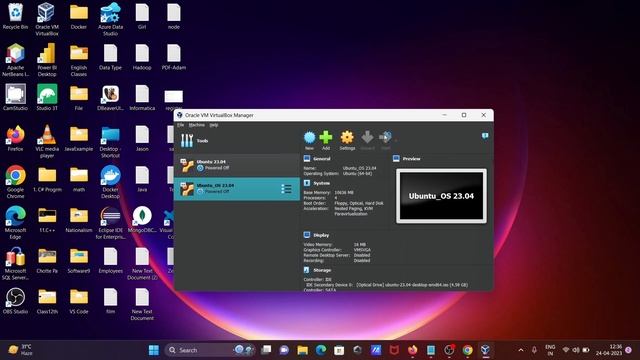Select the Ubuntu_OS 23.04 virtual machine

pyautogui.click(x=237, y=189)
